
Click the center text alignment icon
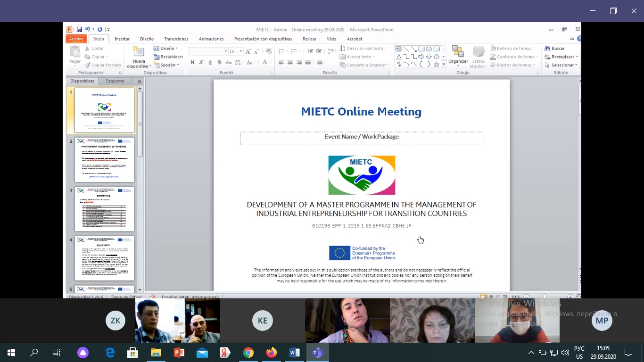point(290,62)
